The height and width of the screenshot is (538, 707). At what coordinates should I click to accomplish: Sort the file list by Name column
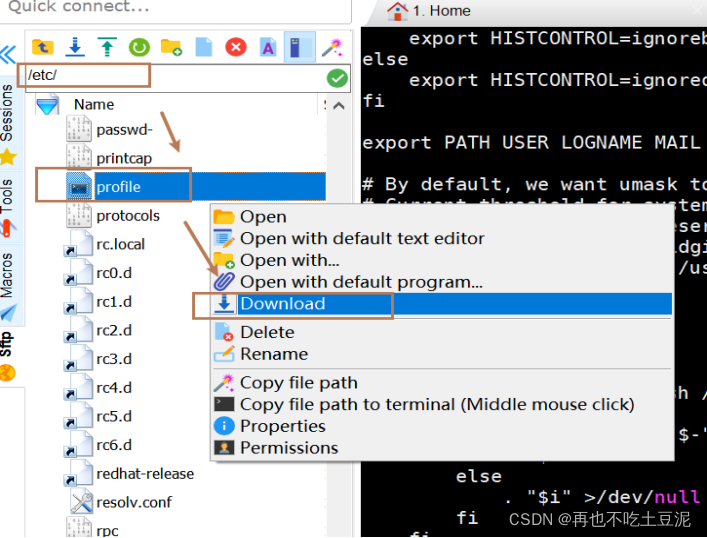click(94, 105)
